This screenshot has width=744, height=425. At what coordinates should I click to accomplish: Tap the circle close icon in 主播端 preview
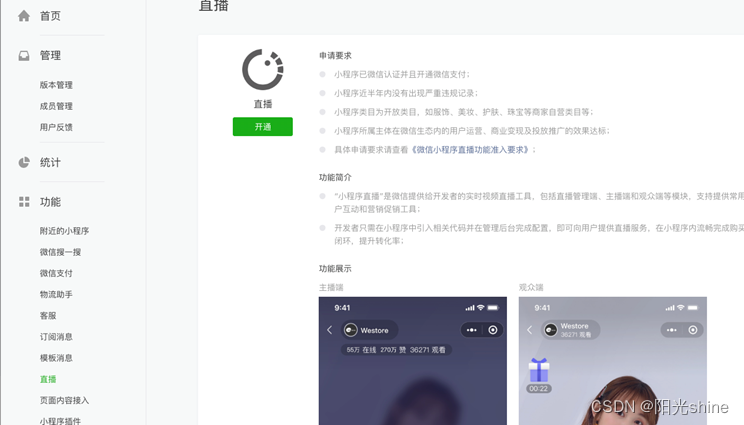click(493, 330)
